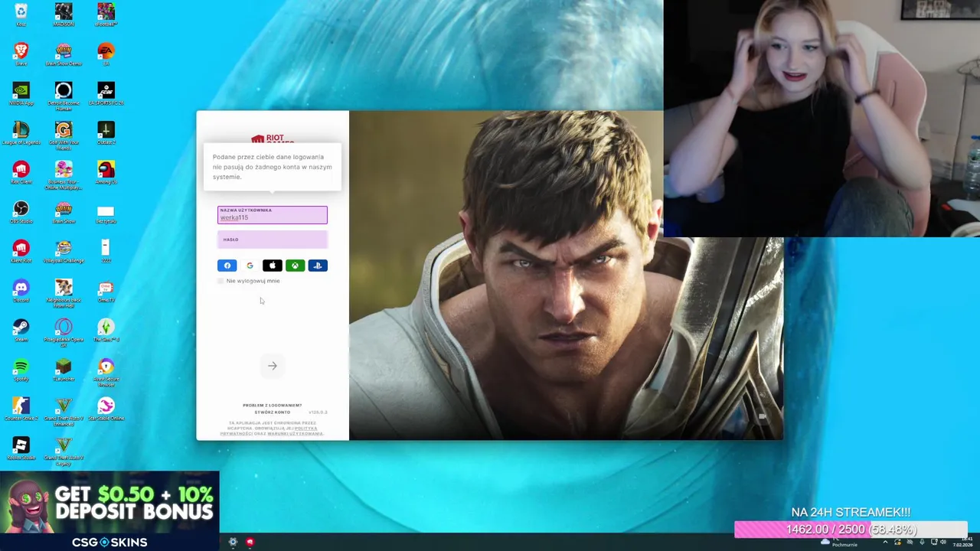The image size is (980, 551).
Task: Focus the 'Nazwa użytkownika' username field
Action: pyautogui.click(x=272, y=215)
